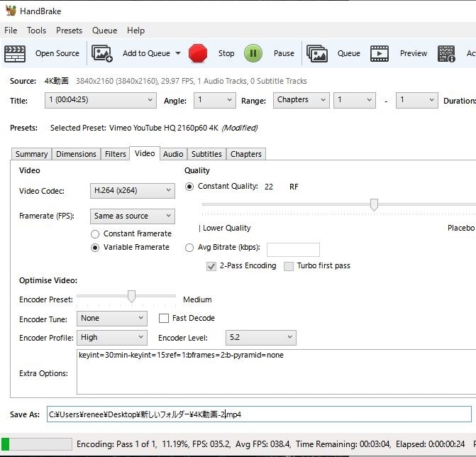This screenshot has height=457, width=476.
Task: Open the Encoder Tune dropdown
Action: pos(111,319)
